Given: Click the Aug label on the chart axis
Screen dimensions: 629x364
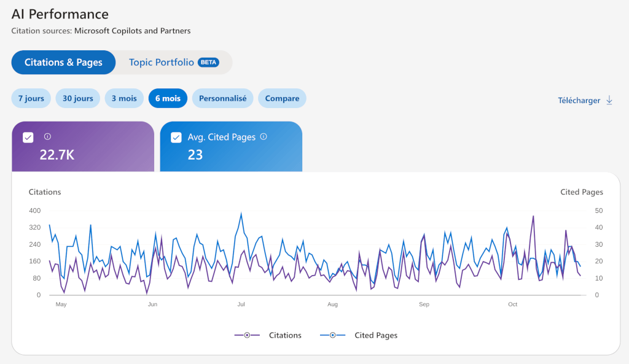Looking at the screenshot, I should [x=332, y=304].
